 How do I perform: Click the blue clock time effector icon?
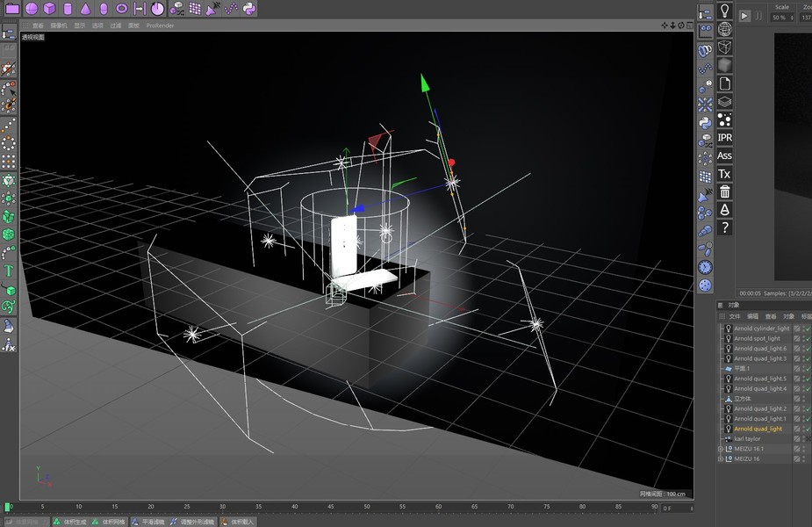click(x=705, y=267)
